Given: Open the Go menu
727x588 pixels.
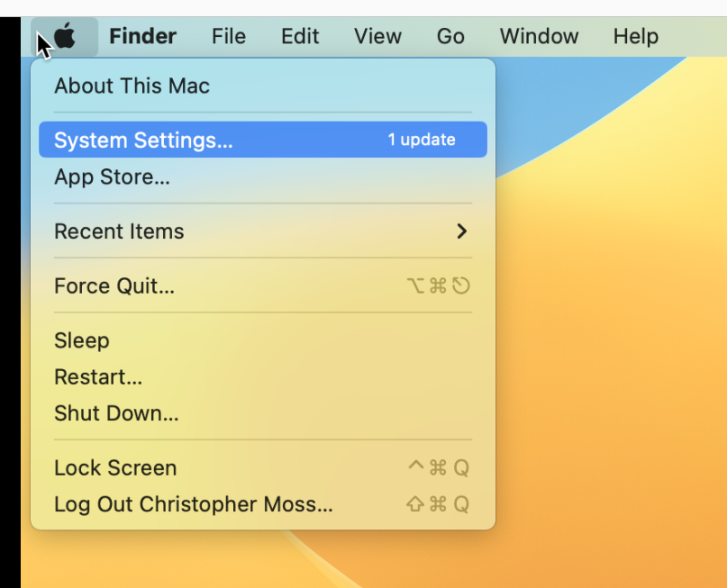Looking at the screenshot, I should 450,36.
